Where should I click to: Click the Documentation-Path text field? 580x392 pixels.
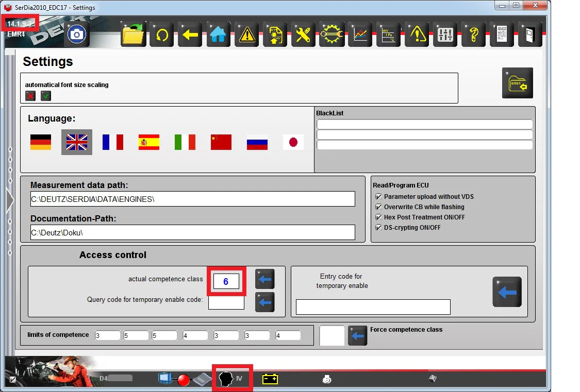(x=192, y=232)
